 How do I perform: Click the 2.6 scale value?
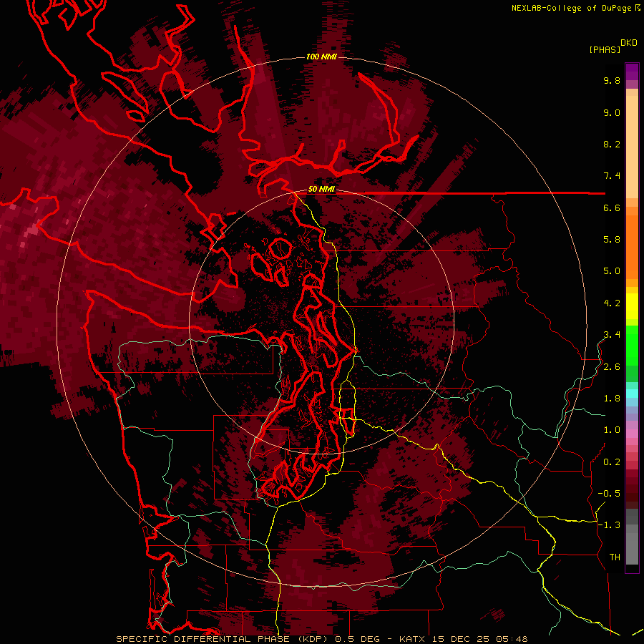[x=612, y=367]
